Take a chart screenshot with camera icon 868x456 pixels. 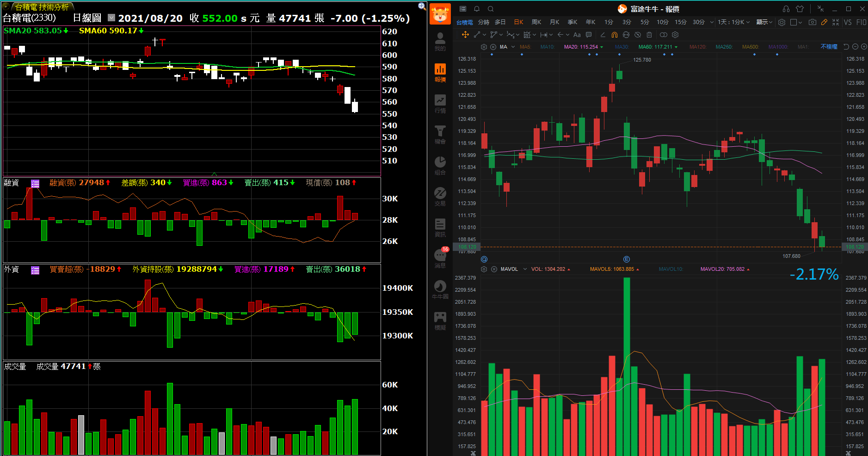coord(813,22)
